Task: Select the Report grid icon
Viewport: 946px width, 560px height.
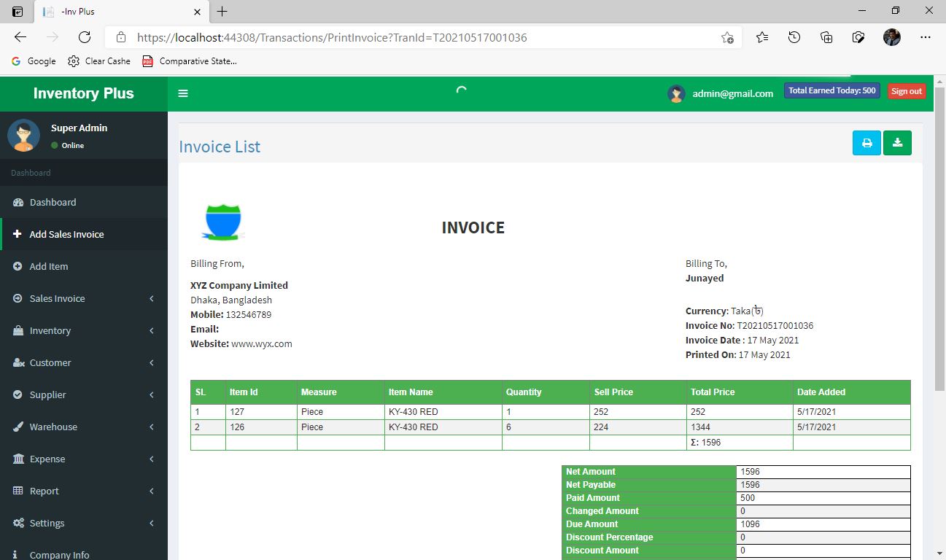Action: pos(18,491)
